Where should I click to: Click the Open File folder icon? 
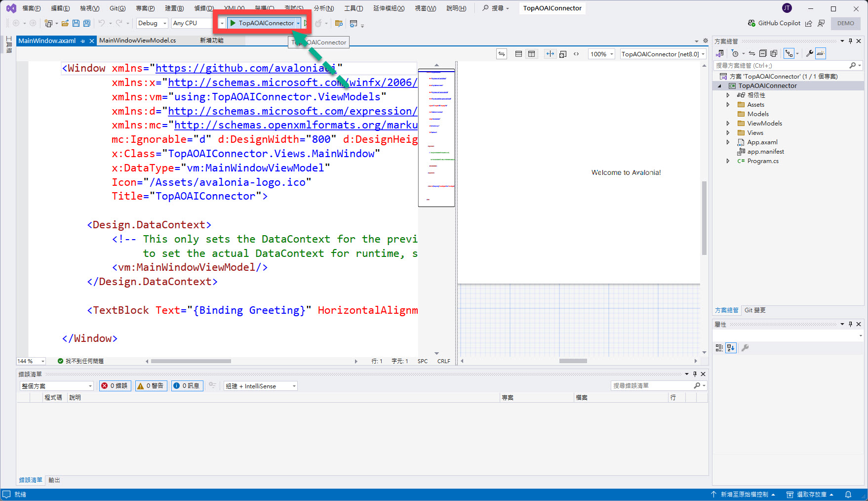point(65,23)
